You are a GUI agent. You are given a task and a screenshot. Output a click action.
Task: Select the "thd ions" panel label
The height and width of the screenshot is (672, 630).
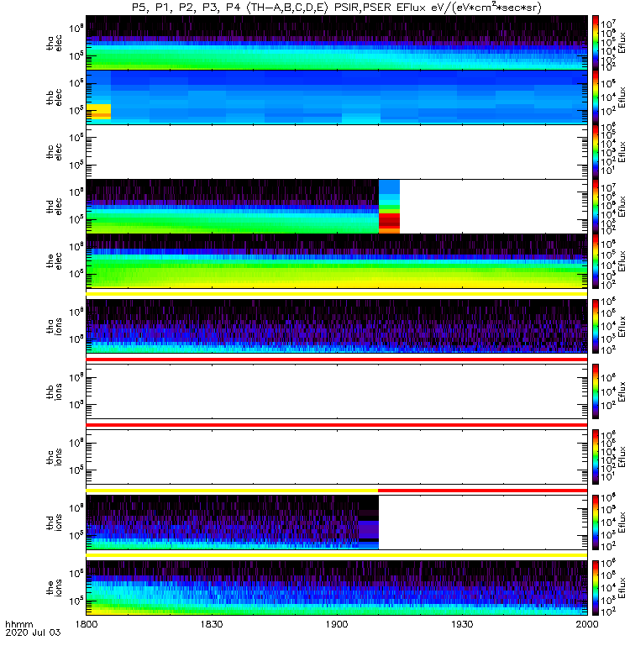pos(54,522)
